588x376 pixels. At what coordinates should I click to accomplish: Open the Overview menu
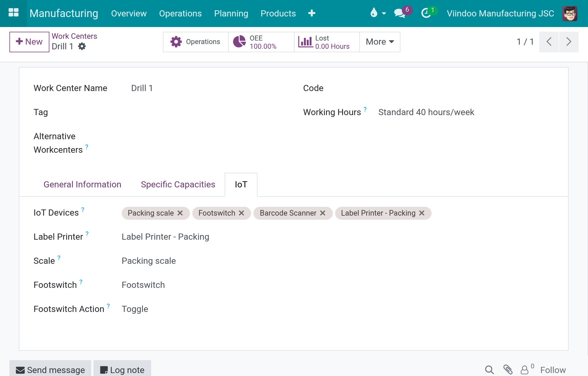[129, 13]
